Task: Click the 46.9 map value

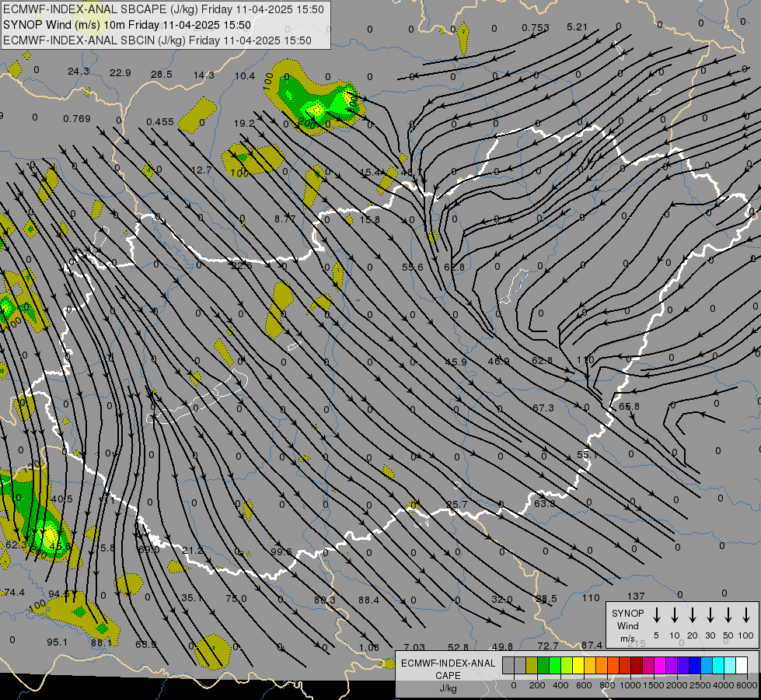Action: [498, 362]
